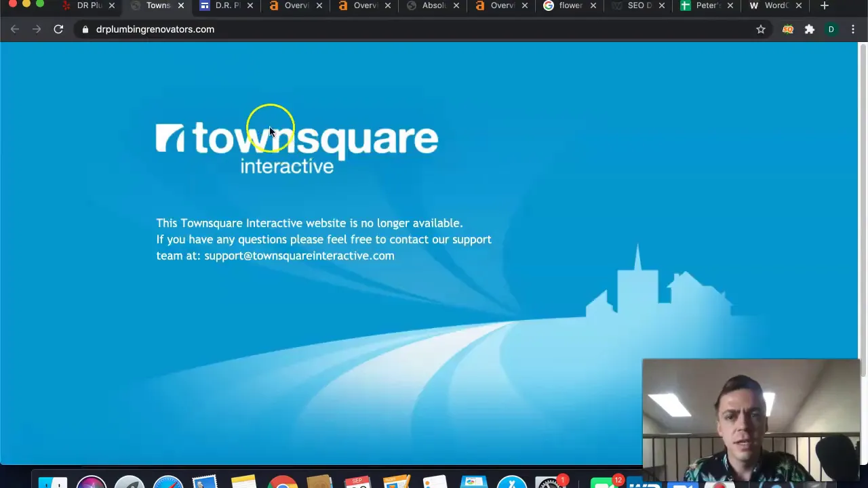Go back to the previous page

click(x=15, y=29)
